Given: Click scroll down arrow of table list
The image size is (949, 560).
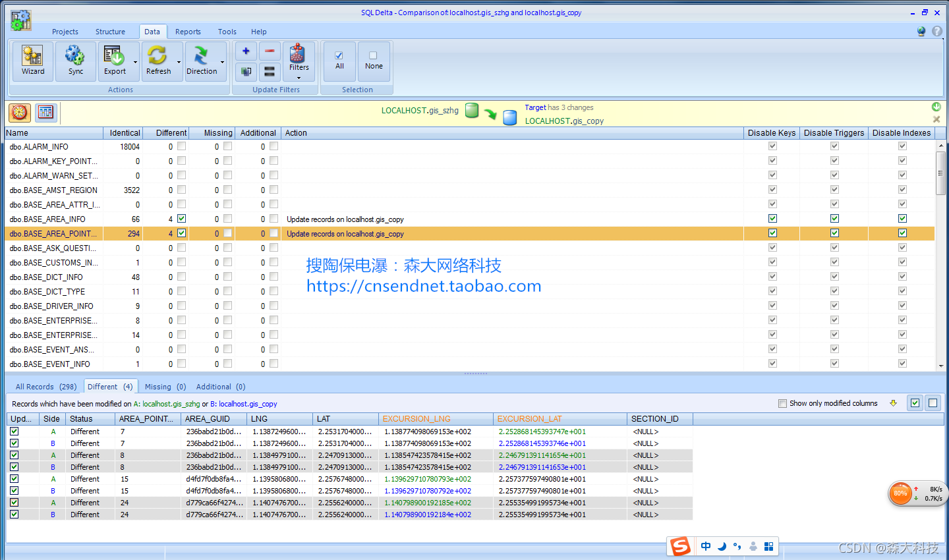Looking at the screenshot, I should click(x=940, y=366).
